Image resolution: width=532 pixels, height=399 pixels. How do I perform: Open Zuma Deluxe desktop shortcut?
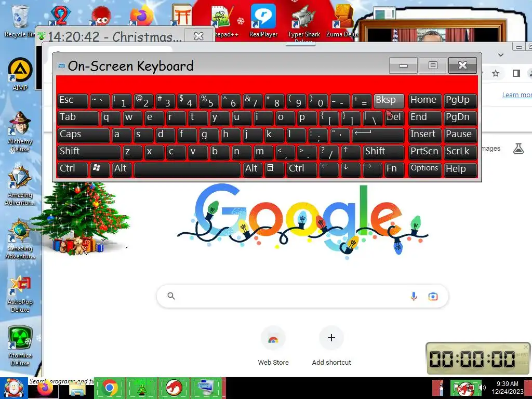coord(343,20)
